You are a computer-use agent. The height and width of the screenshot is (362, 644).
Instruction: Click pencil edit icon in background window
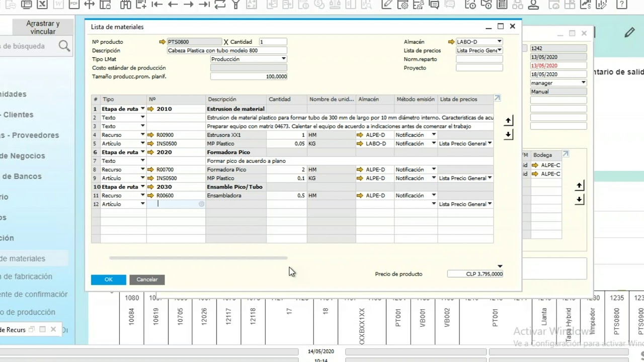coord(629,33)
